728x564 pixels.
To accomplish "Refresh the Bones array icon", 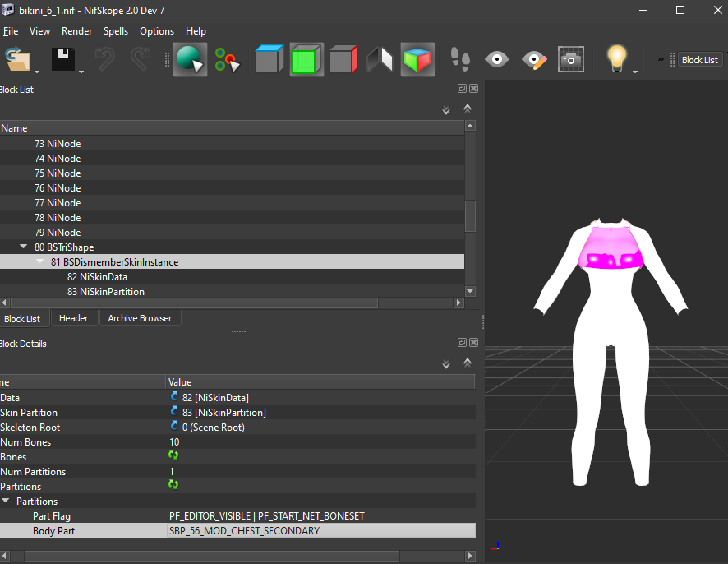I will point(173,455).
